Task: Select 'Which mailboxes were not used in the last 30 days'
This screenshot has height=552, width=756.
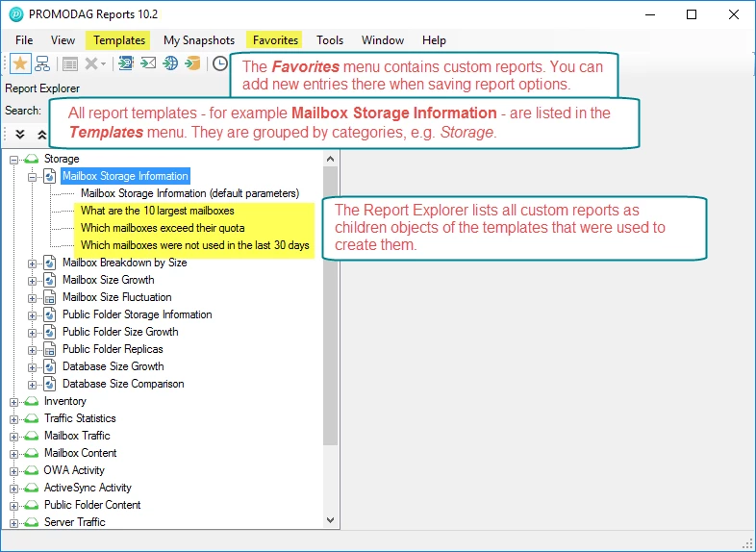Action: point(195,245)
